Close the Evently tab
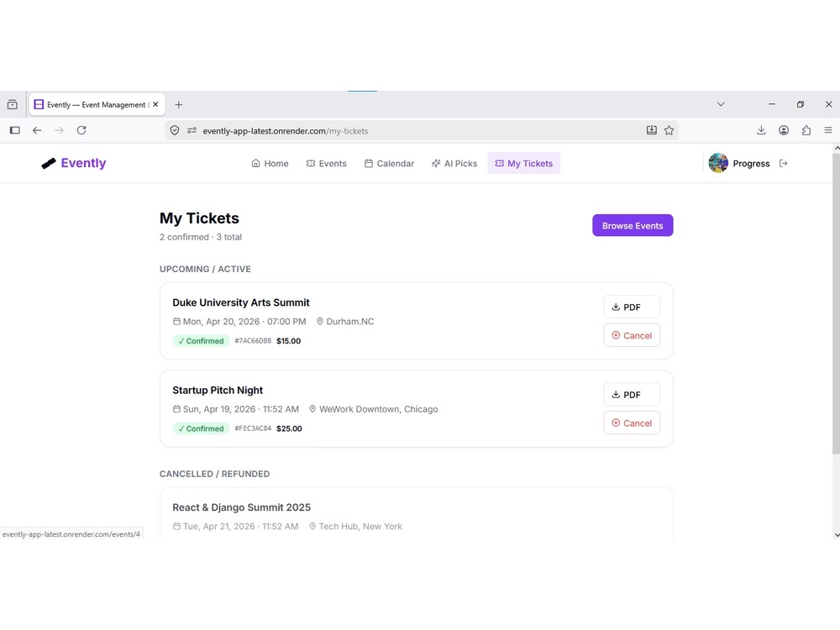The width and height of the screenshot is (840, 630). click(x=155, y=104)
